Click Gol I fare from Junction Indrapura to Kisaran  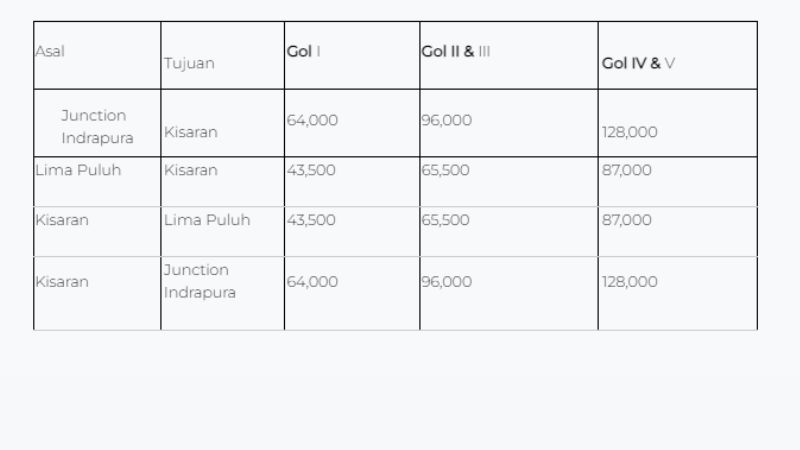312,120
